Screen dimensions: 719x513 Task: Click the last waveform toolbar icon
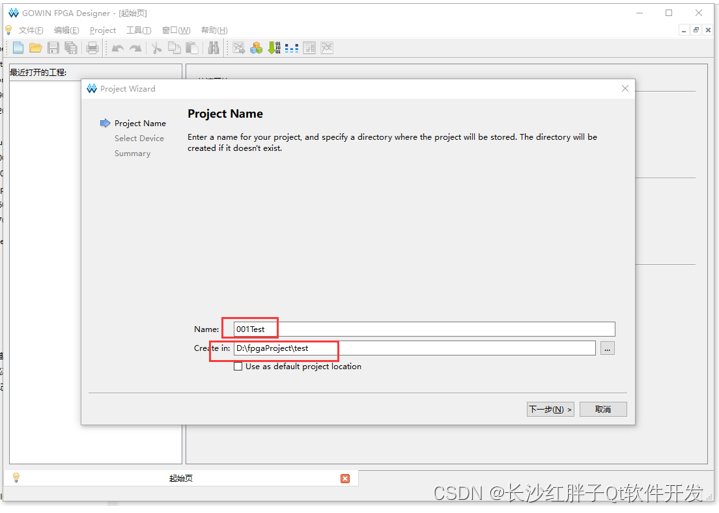[x=327, y=48]
